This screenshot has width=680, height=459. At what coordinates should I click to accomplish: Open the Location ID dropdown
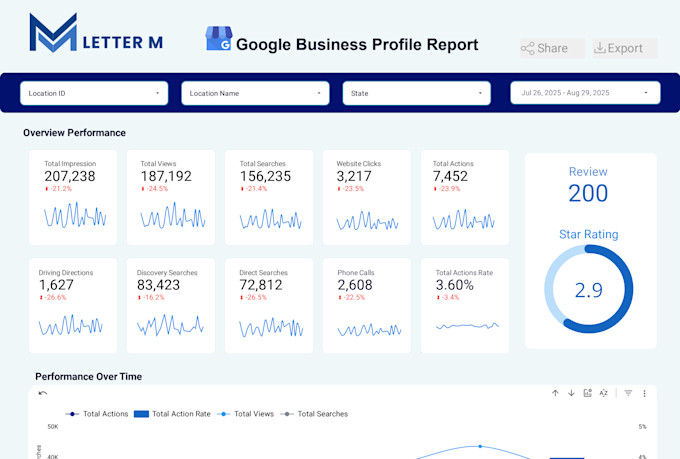pos(94,93)
